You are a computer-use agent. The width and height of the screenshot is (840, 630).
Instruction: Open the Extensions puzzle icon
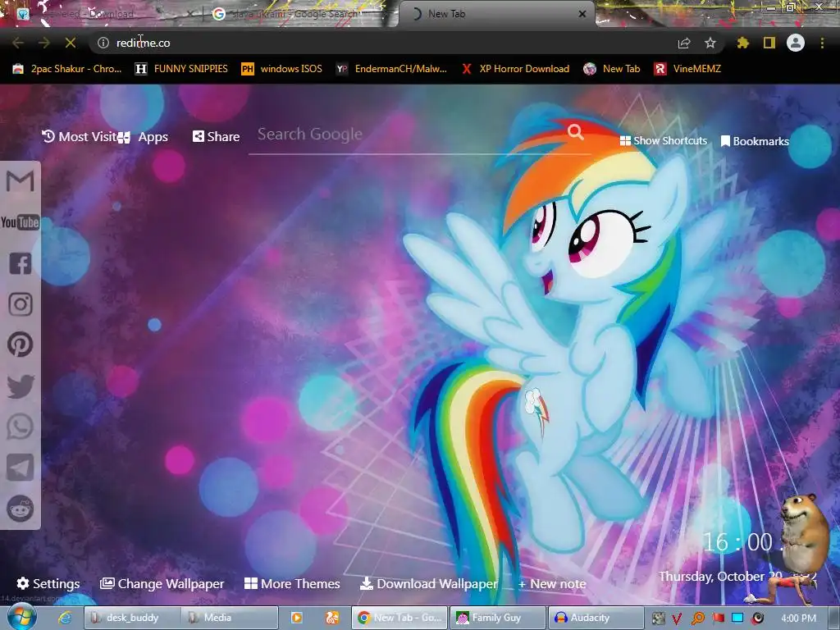click(x=742, y=43)
